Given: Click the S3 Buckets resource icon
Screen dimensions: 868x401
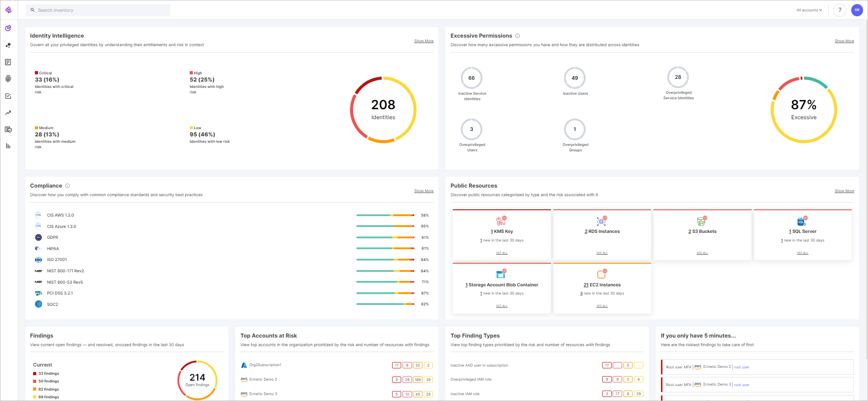Looking at the screenshot, I should (702, 221).
